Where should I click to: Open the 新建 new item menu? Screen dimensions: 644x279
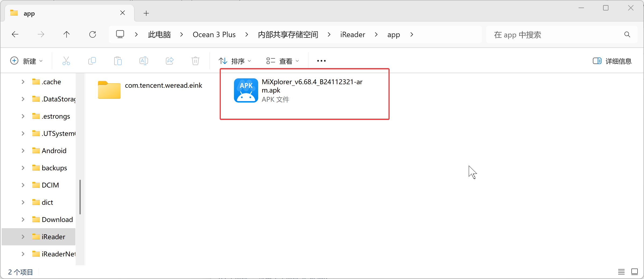(x=26, y=61)
